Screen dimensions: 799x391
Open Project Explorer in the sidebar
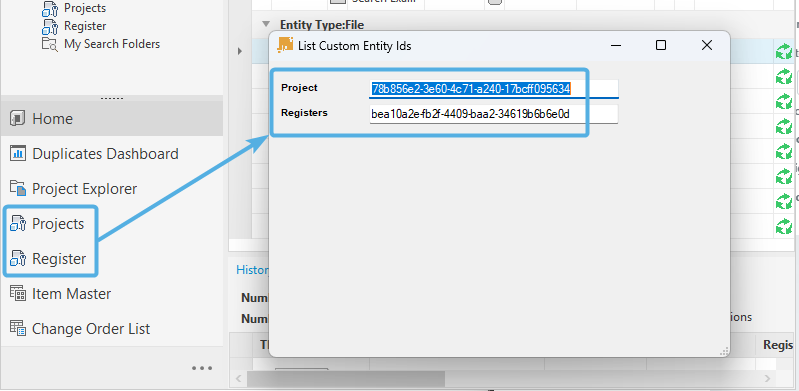click(85, 189)
